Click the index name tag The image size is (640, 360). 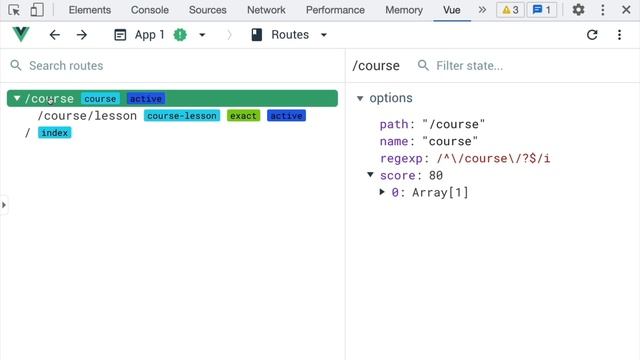point(55,133)
